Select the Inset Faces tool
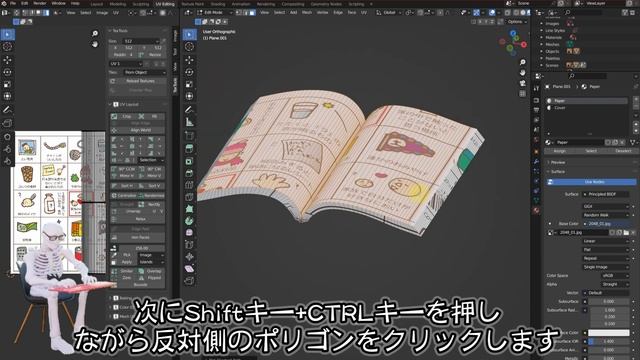The height and width of the screenshot is (360, 640). 189,161
